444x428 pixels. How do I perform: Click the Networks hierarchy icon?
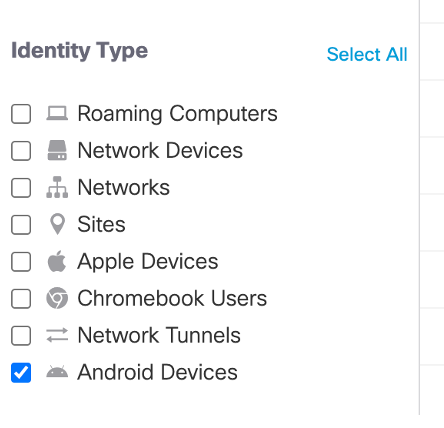(57, 187)
